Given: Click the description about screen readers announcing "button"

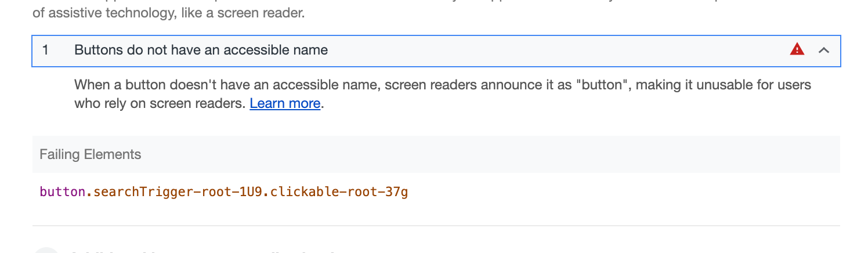Looking at the screenshot, I should [x=443, y=94].
